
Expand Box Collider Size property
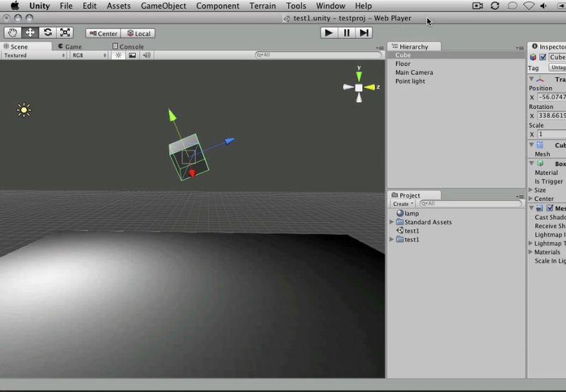[x=531, y=190]
